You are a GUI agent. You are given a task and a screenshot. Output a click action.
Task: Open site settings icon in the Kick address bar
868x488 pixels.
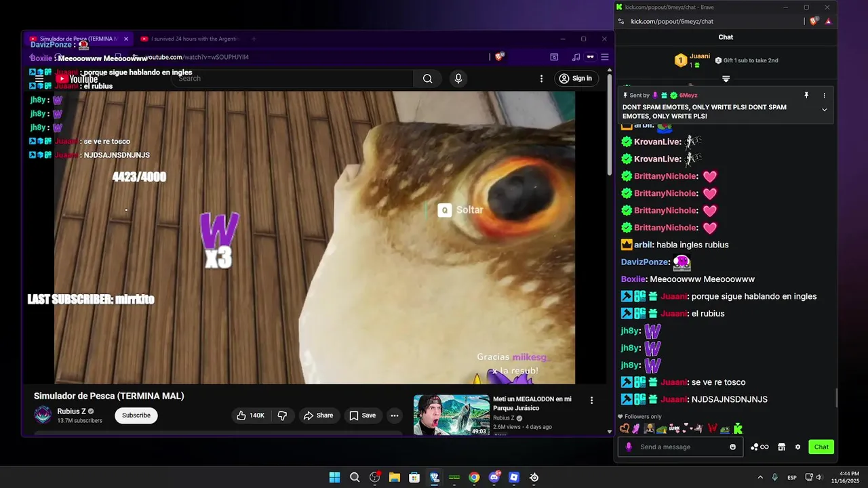621,21
